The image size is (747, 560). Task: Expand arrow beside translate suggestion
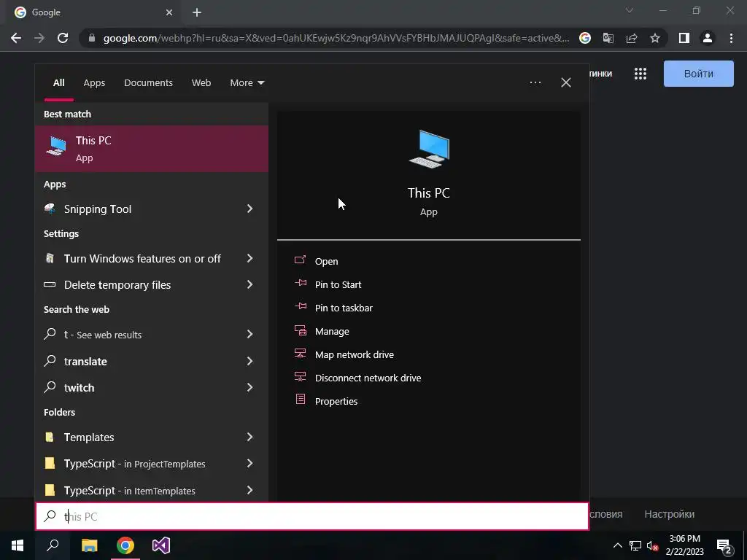point(249,361)
